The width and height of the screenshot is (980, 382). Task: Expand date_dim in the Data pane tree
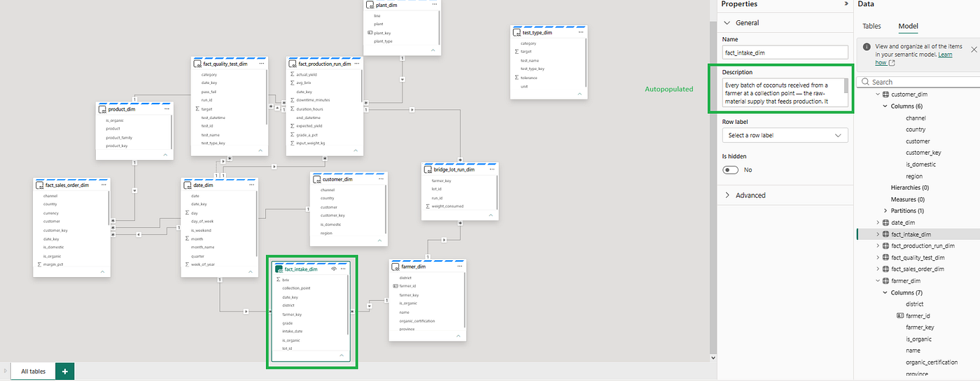(x=878, y=222)
